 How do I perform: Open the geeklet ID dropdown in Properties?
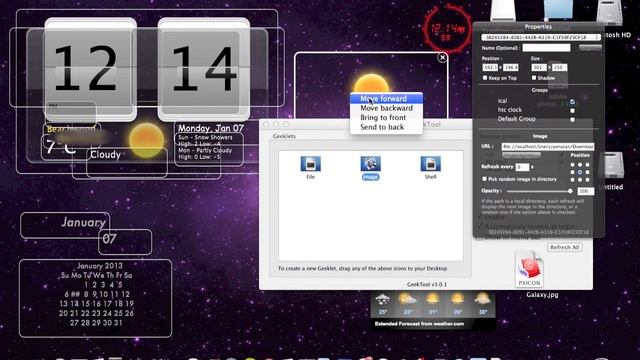tap(541, 37)
